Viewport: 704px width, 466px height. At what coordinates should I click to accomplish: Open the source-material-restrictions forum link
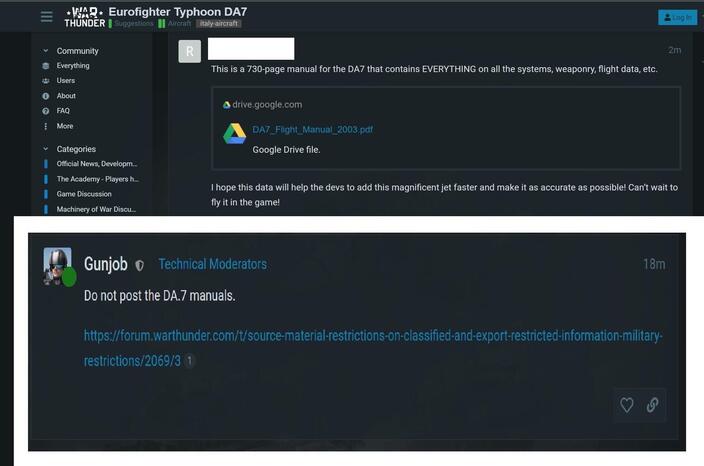click(x=373, y=348)
